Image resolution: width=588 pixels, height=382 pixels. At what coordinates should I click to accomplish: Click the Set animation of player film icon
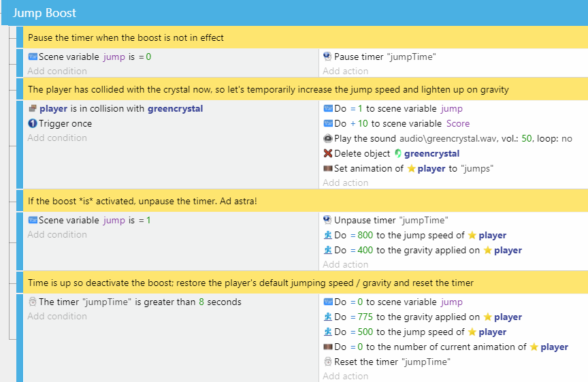pos(328,168)
